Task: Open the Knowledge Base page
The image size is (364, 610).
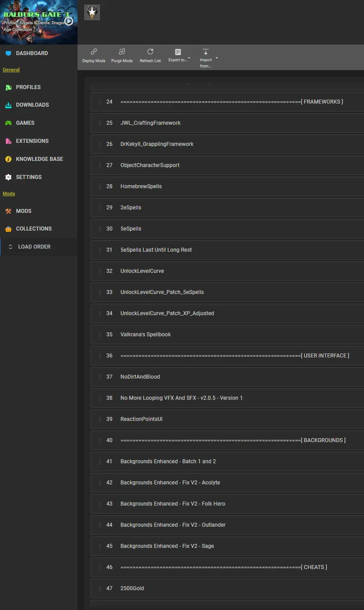Action: click(x=39, y=159)
